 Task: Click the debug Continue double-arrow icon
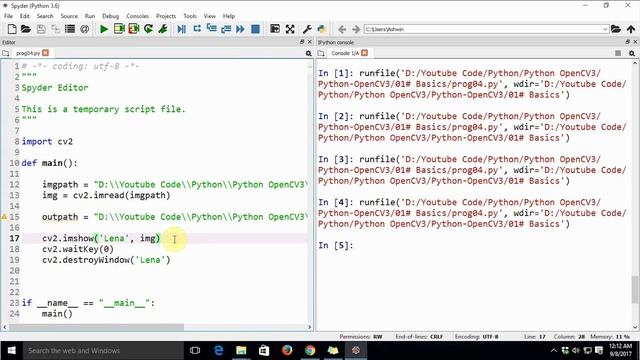click(240, 29)
